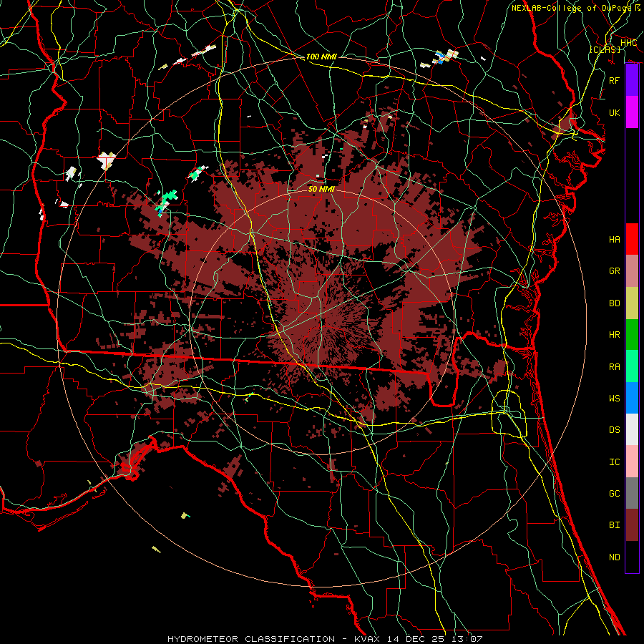Click the "KVAX" station identifier
Image resolution: width=644 pixels, height=644 pixels.
(367, 639)
